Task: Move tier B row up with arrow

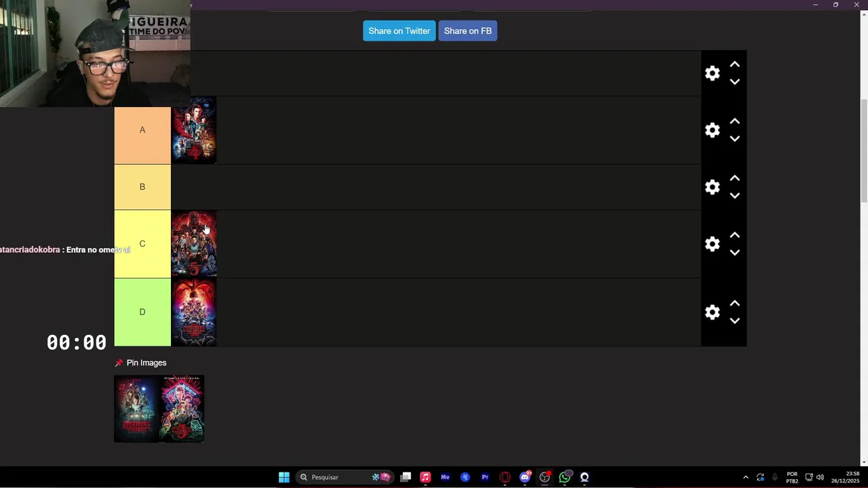Action: [734, 178]
